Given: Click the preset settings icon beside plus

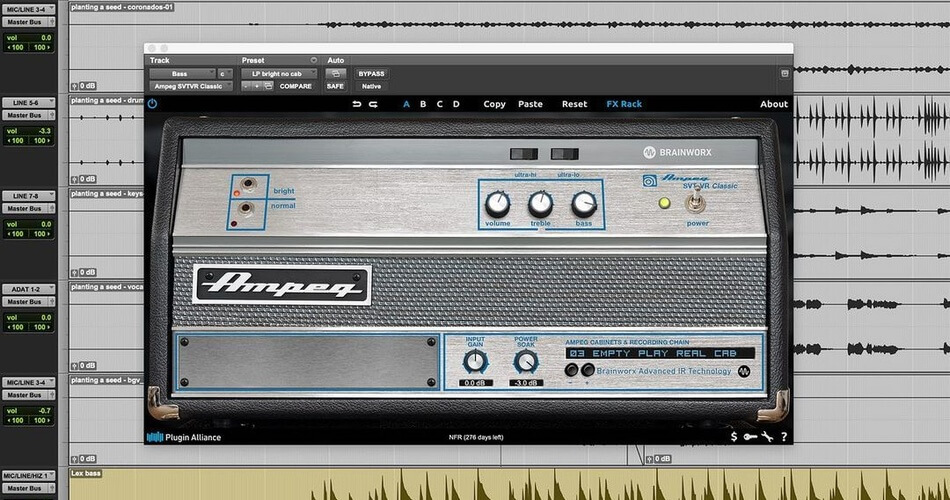Looking at the screenshot, I should click(268, 87).
